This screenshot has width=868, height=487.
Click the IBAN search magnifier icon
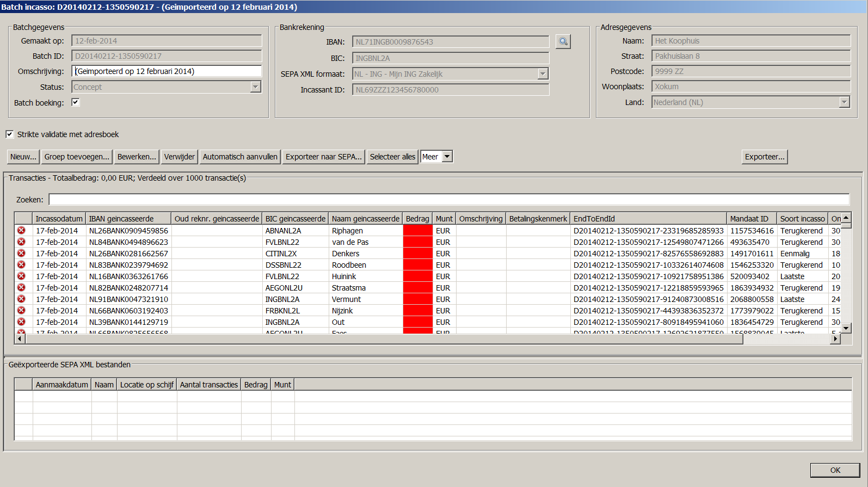563,42
